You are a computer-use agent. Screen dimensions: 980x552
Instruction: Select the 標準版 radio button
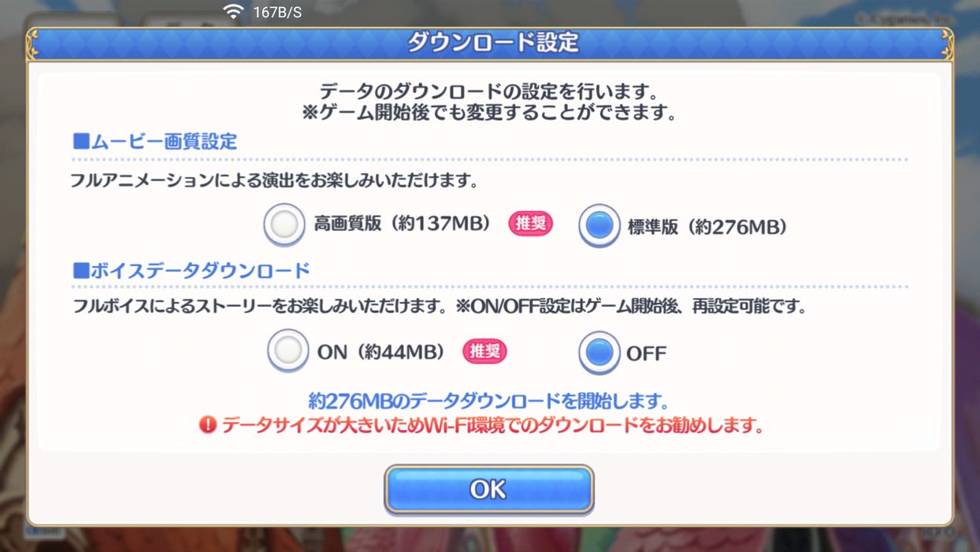(x=599, y=225)
